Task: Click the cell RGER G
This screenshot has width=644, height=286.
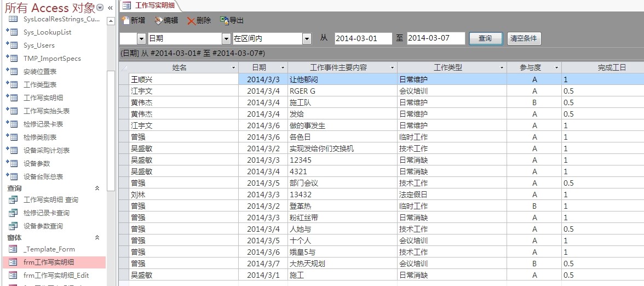Action: [x=343, y=91]
